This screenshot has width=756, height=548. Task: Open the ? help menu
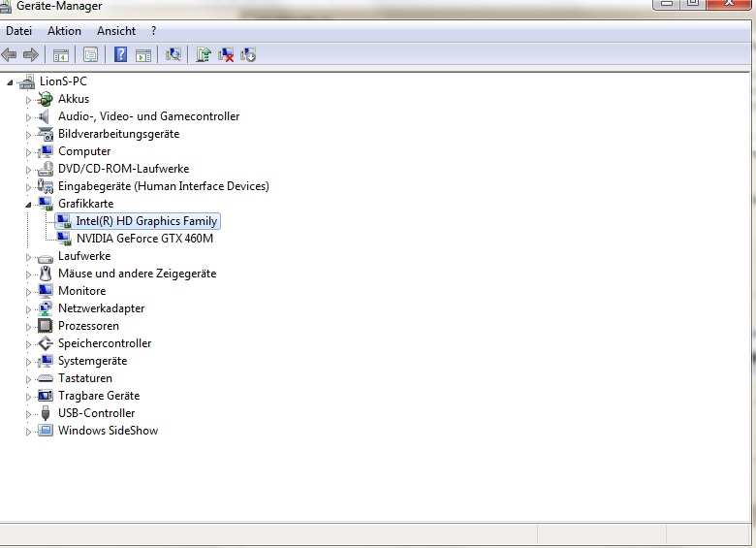153,31
